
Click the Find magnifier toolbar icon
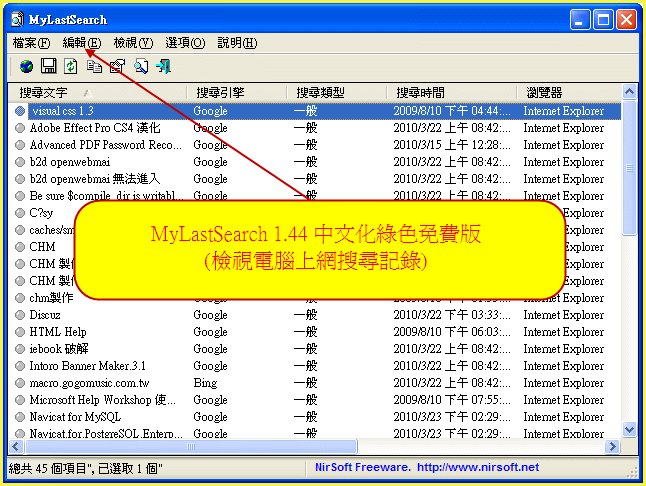click(x=141, y=67)
